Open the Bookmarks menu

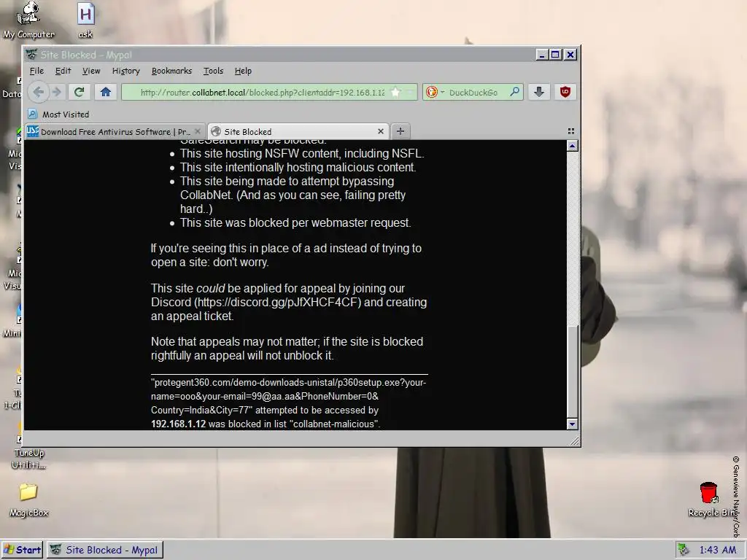pyautogui.click(x=171, y=71)
